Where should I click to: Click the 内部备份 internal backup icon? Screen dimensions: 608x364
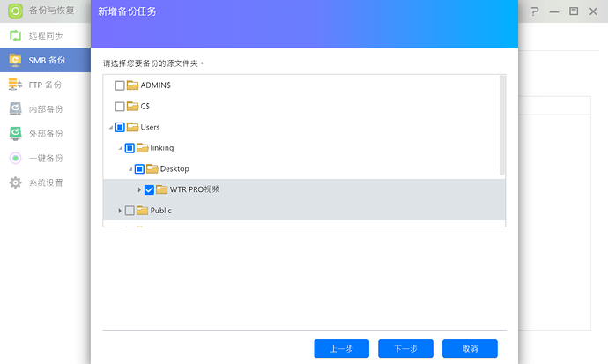[15, 109]
